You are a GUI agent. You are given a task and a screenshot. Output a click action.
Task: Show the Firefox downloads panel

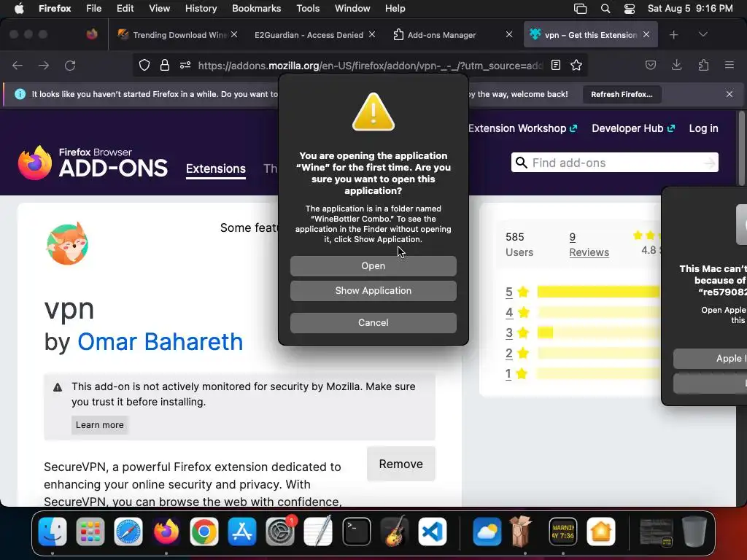[676, 65]
